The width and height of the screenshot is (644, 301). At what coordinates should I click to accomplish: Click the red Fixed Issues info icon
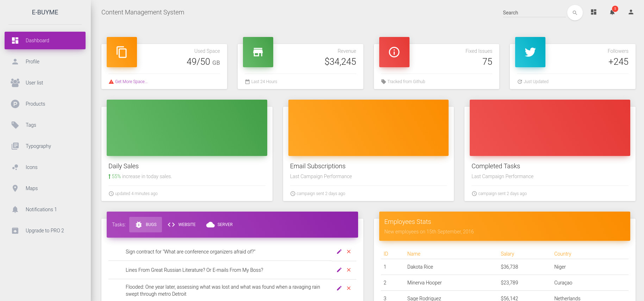click(394, 52)
